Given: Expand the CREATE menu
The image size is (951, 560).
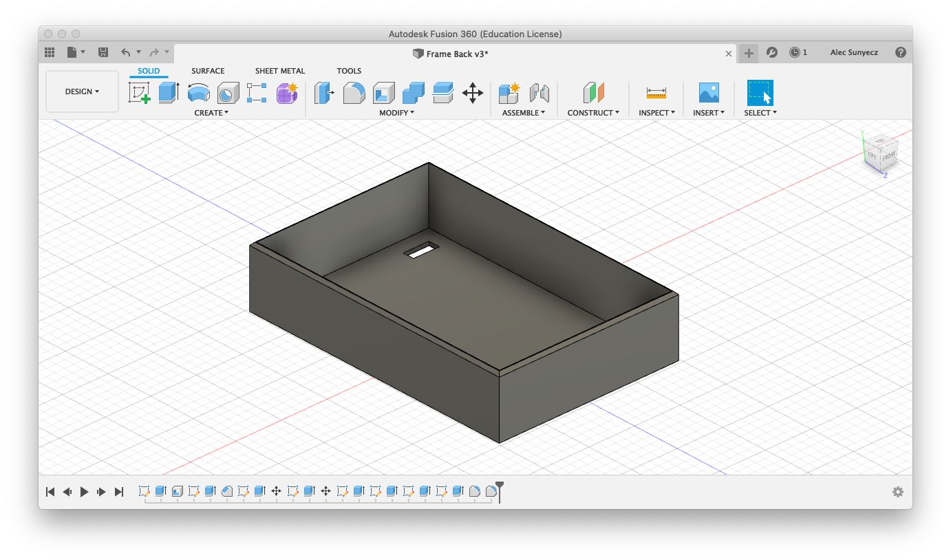Looking at the screenshot, I should point(211,113).
